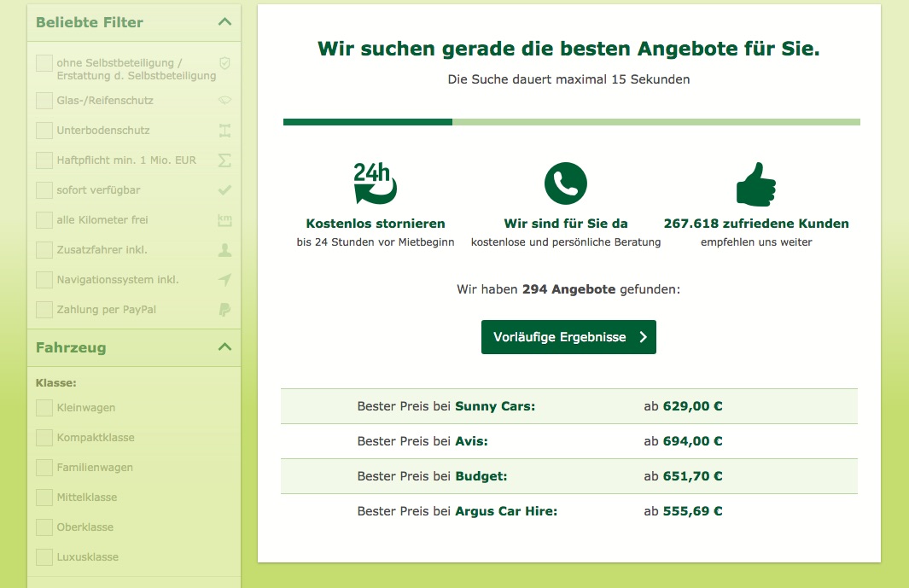This screenshot has height=588, width=909.
Task: Select the Argus Car Hire best price offer
Action: [568, 512]
